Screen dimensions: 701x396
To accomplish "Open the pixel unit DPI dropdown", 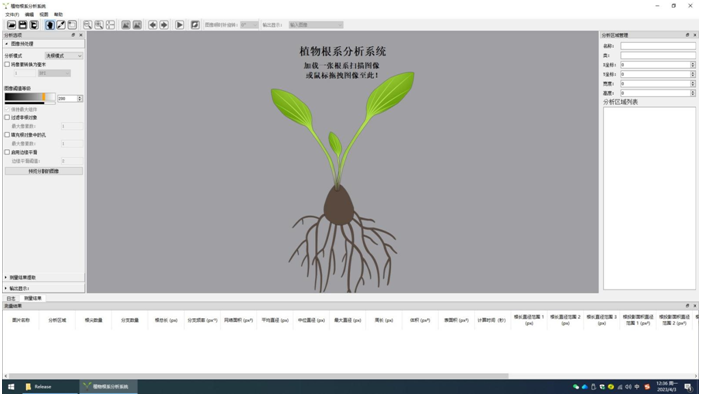I will (54, 73).
